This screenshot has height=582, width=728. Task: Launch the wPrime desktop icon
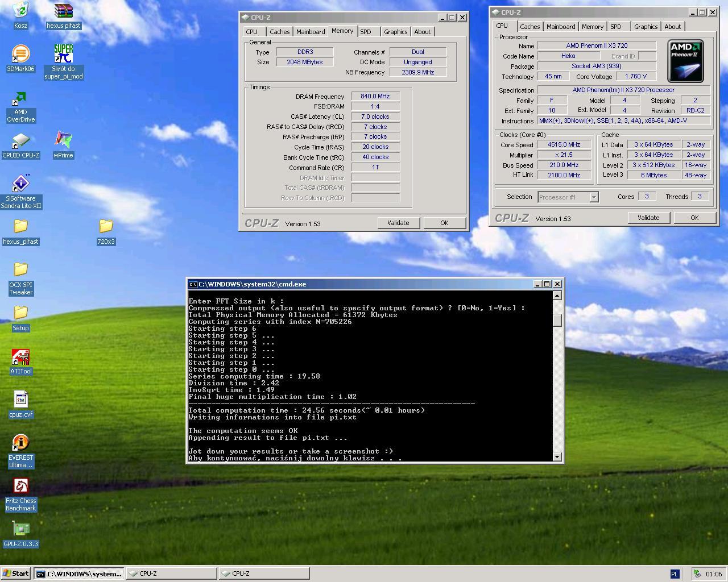pos(64,141)
